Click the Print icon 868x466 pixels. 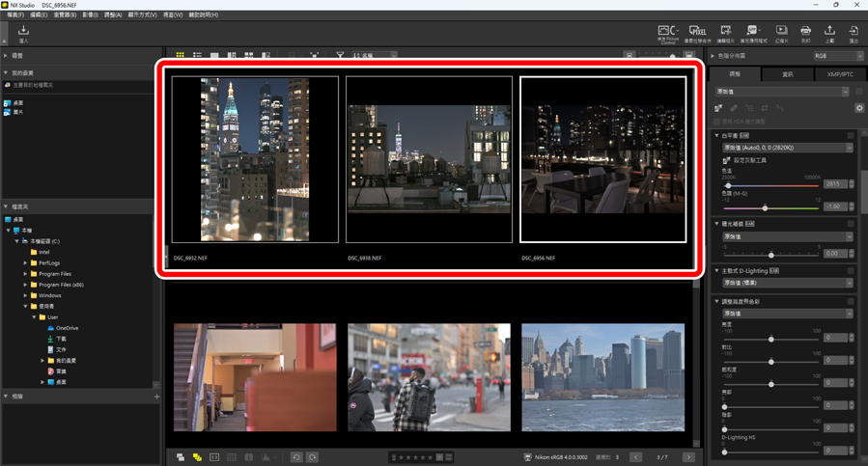pyautogui.click(x=805, y=34)
